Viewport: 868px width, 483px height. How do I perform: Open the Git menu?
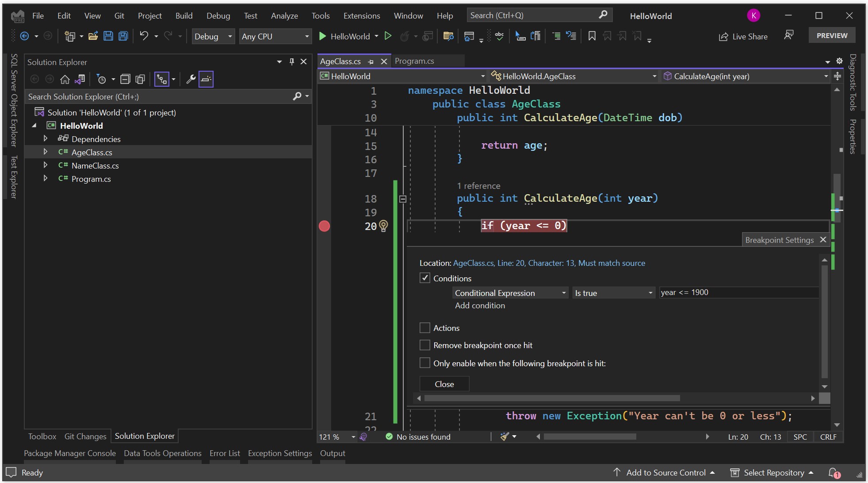click(119, 15)
